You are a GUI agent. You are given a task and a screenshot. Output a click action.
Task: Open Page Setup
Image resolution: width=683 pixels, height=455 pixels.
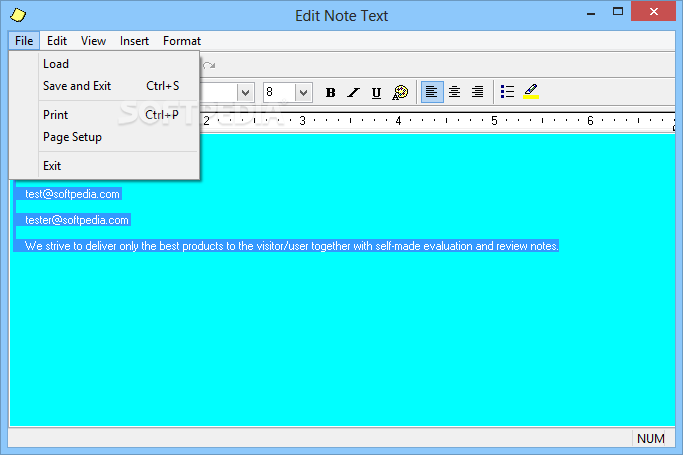click(x=105, y=137)
